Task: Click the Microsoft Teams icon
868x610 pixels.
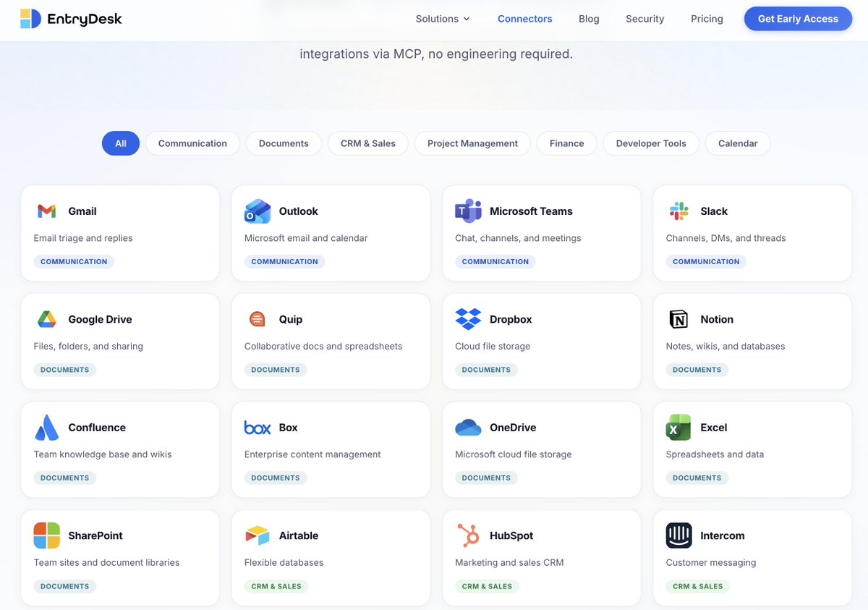Action: tap(468, 211)
